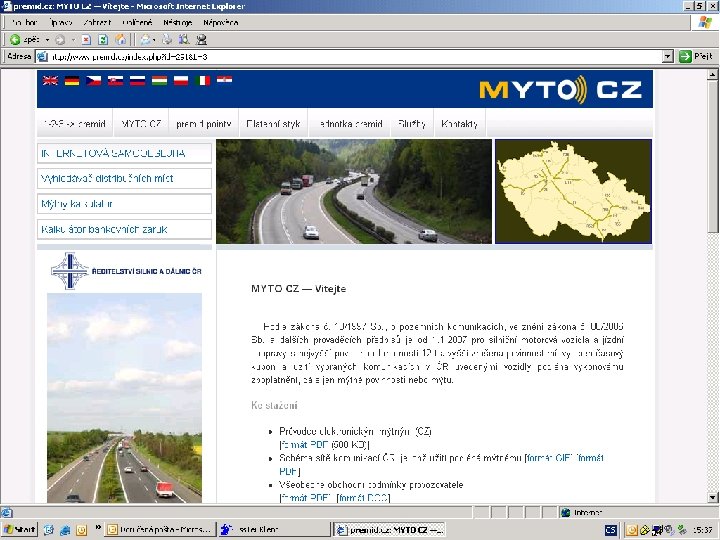Open the Soubor menu
The width and height of the screenshot is (720, 540).
[x=24, y=22]
